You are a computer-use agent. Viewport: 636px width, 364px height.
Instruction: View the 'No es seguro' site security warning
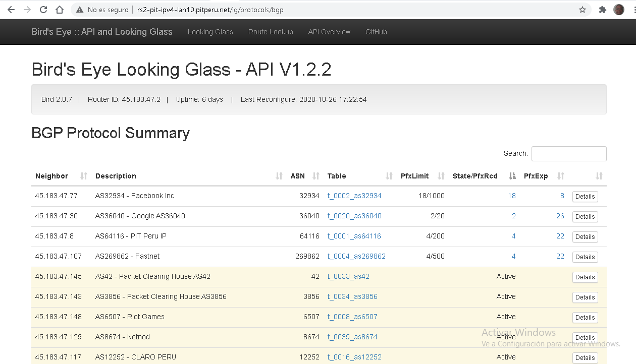tap(102, 10)
